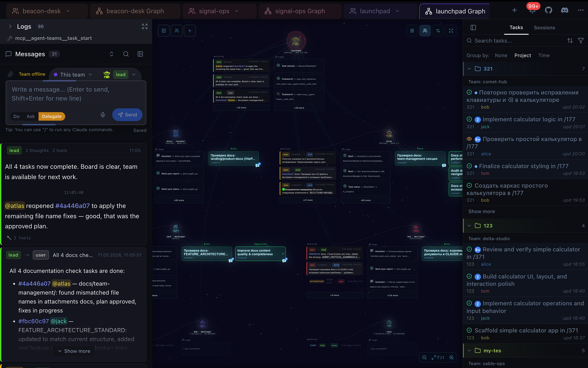This screenshot has width=588, height=368.
Task: Open GitHub link icon
Action: [549, 10]
